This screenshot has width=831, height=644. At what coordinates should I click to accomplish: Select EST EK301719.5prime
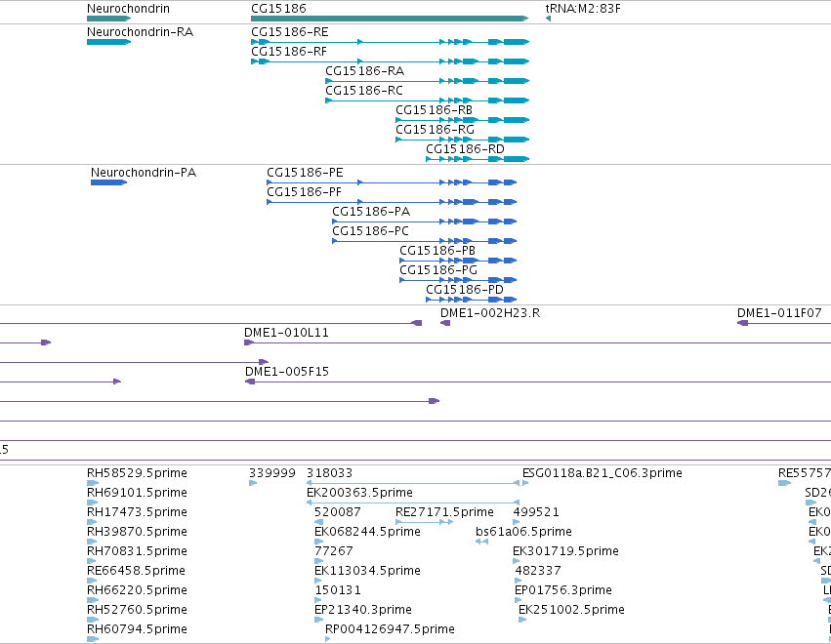[x=565, y=551]
